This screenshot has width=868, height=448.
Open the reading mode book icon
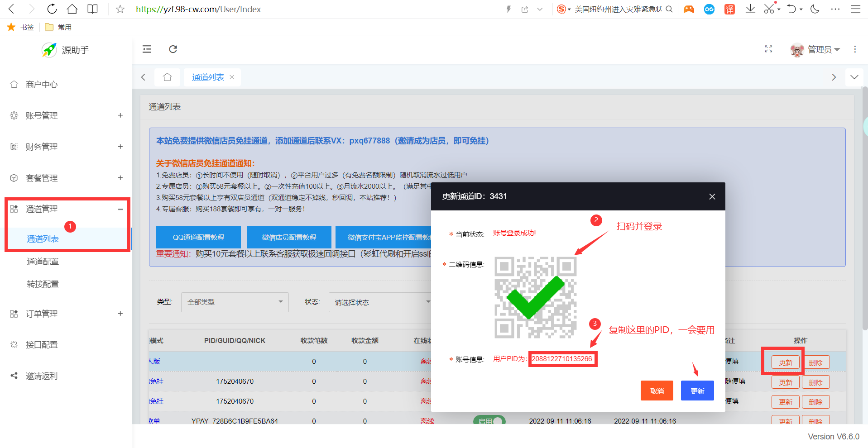92,9
